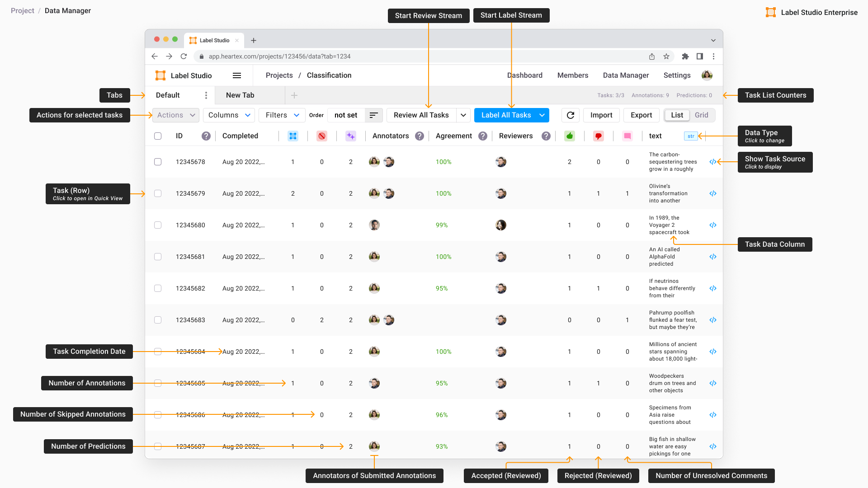Click the str data type badge
Screen dimensions: 868x488
[x=691, y=136]
